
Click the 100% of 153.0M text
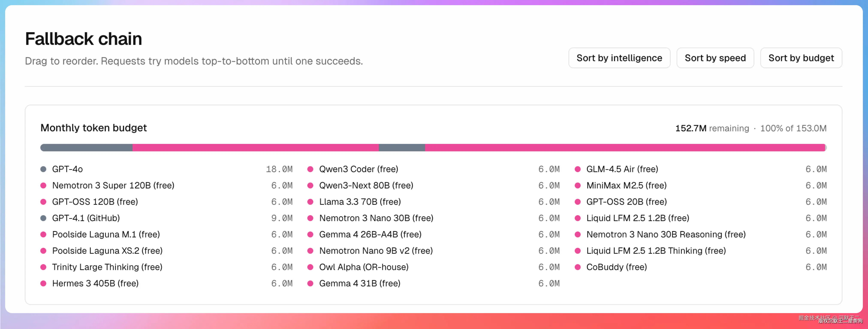[793, 128]
